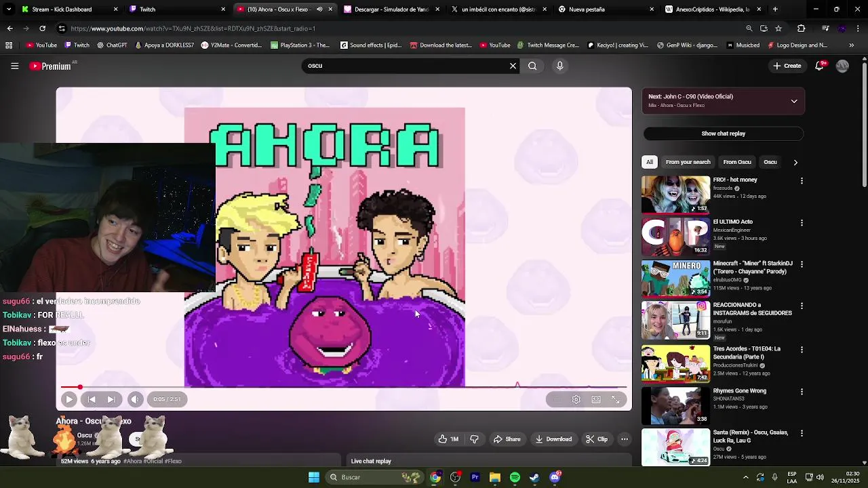This screenshot has height=488, width=868.
Task: Switch player to theater mode
Action: [x=596, y=399]
